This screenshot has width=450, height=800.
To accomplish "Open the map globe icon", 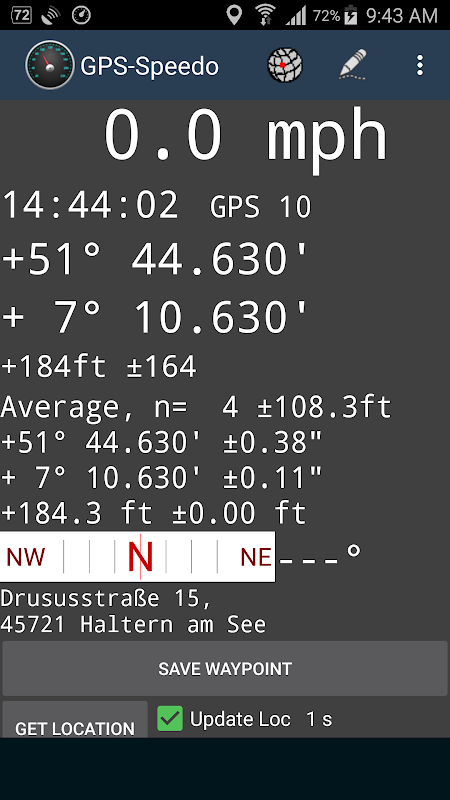I will [285, 65].
